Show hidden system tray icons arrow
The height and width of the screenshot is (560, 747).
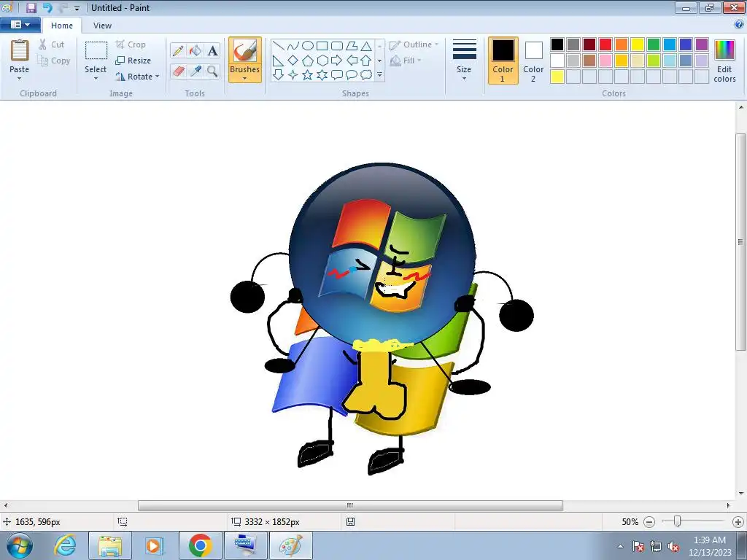[x=620, y=546]
